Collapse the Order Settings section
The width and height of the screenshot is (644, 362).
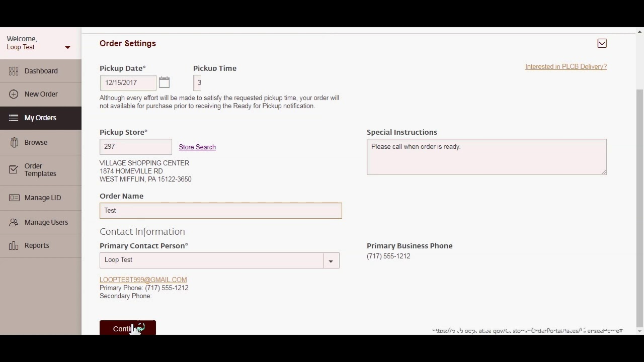pyautogui.click(x=602, y=43)
